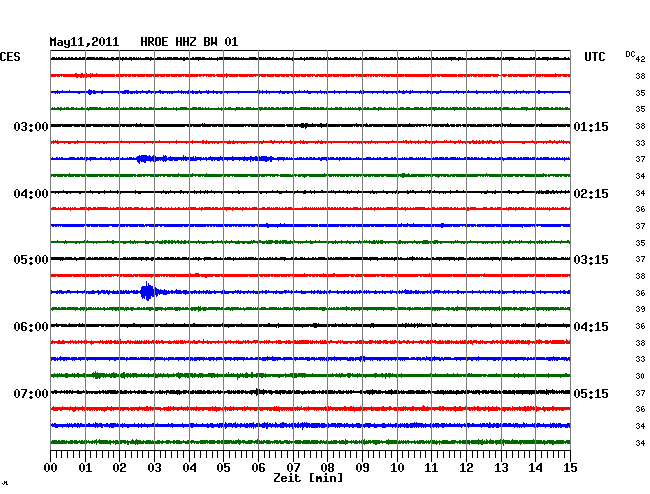Select the 03:00 CES time label
650x494 pixels.
(31, 126)
